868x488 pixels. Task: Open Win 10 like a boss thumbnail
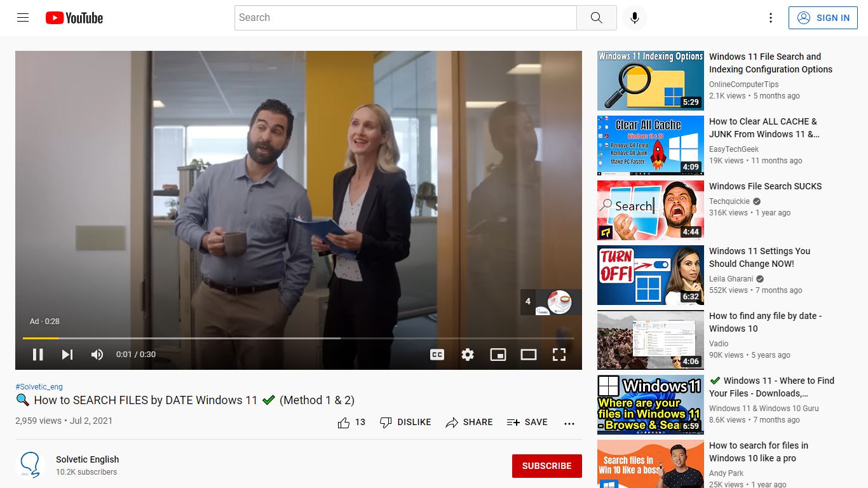click(x=651, y=464)
